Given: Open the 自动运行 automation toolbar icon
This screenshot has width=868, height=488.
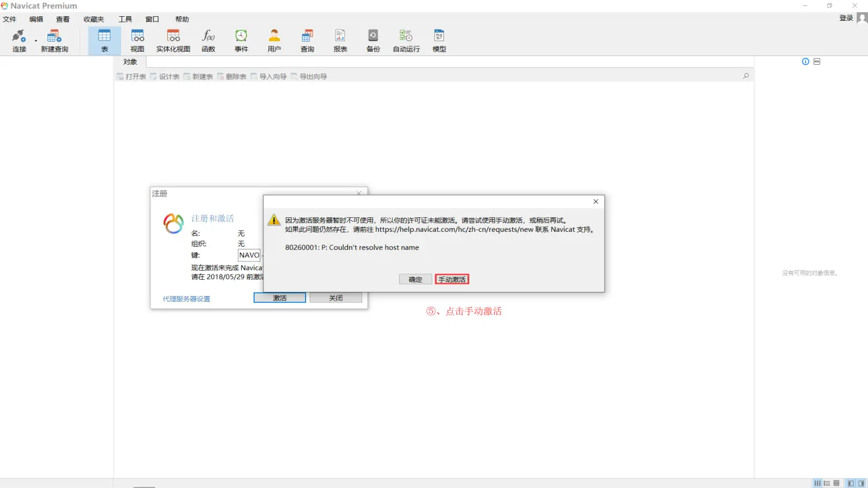Looking at the screenshot, I should (406, 40).
